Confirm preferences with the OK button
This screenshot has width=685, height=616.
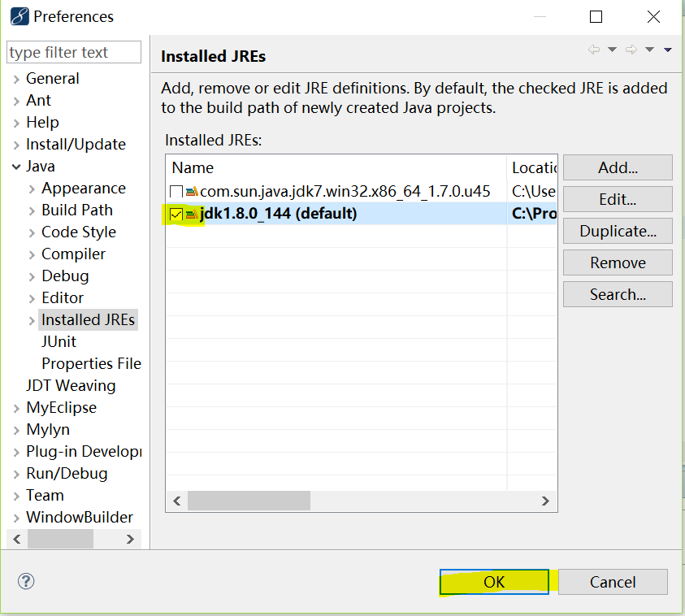494,582
